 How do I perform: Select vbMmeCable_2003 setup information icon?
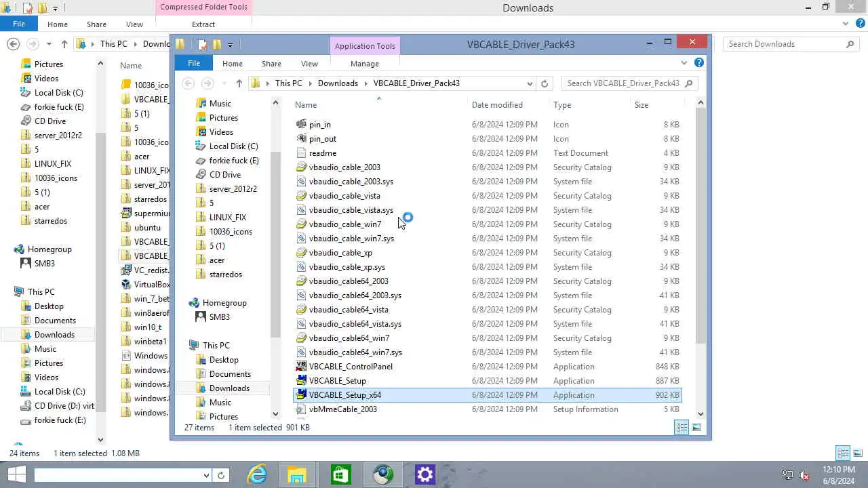[x=302, y=409]
